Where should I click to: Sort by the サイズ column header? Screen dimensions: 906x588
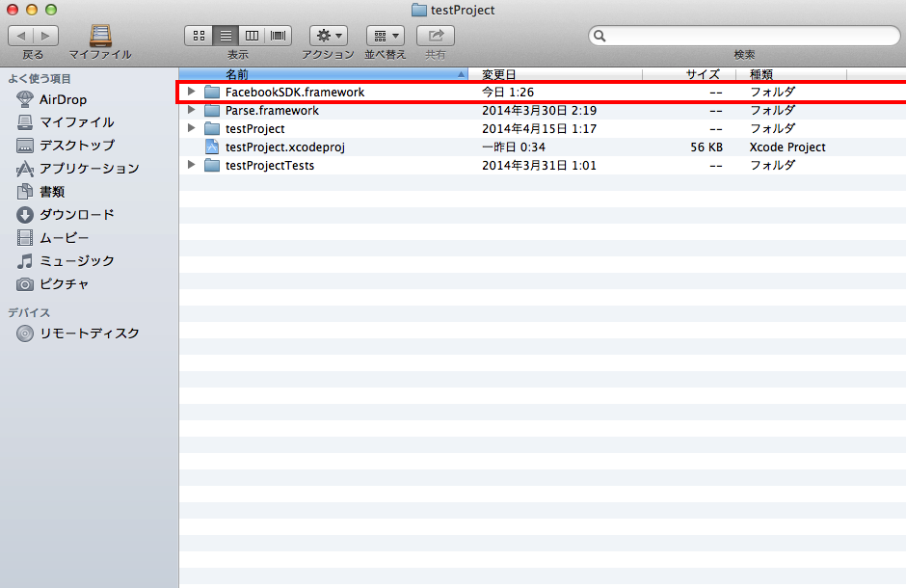689,74
